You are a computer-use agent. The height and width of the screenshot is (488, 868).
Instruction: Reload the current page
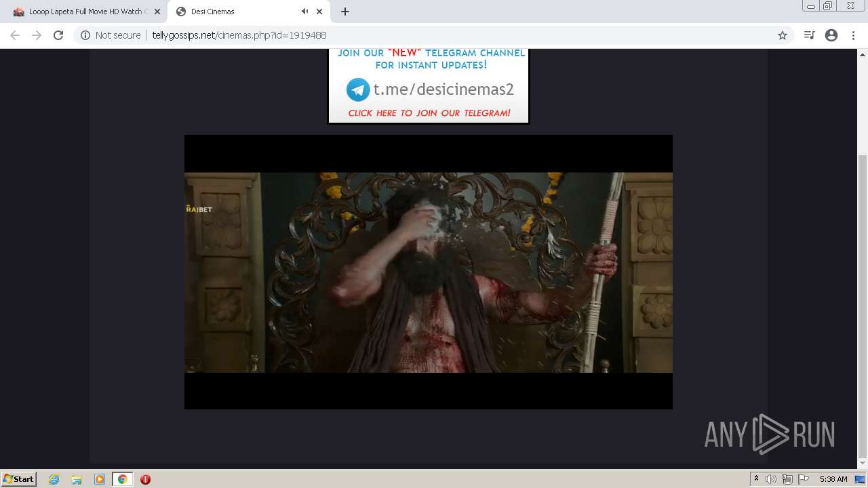tap(58, 35)
